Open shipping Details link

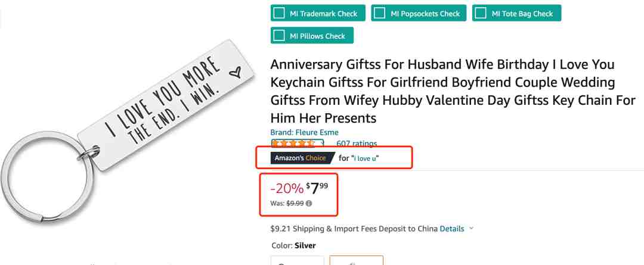pos(452,229)
